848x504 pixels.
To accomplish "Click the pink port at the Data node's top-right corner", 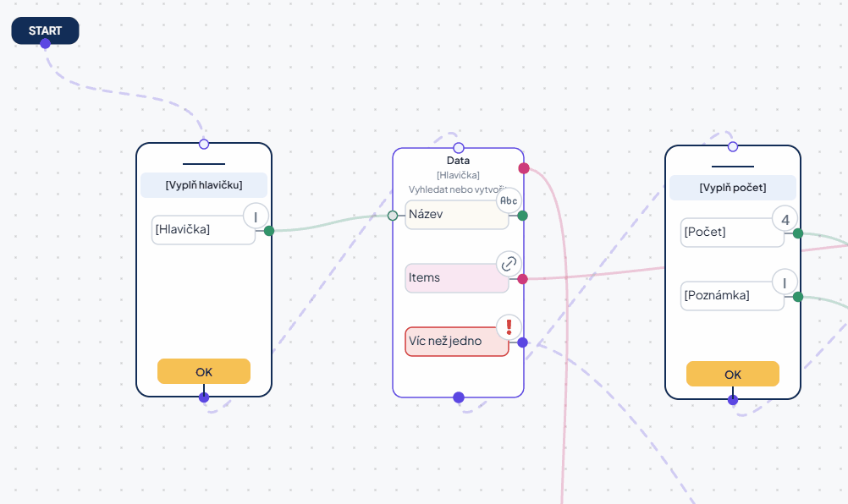I will click(x=524, y=168).
